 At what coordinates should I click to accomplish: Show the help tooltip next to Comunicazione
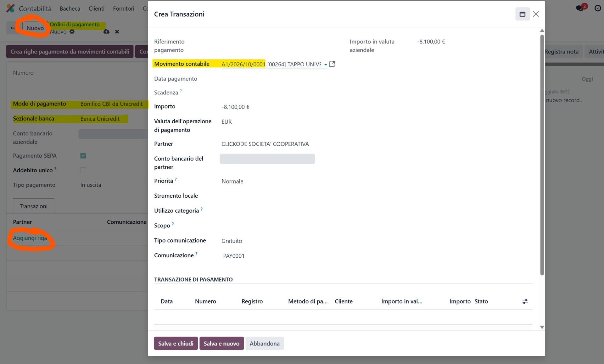197,253
